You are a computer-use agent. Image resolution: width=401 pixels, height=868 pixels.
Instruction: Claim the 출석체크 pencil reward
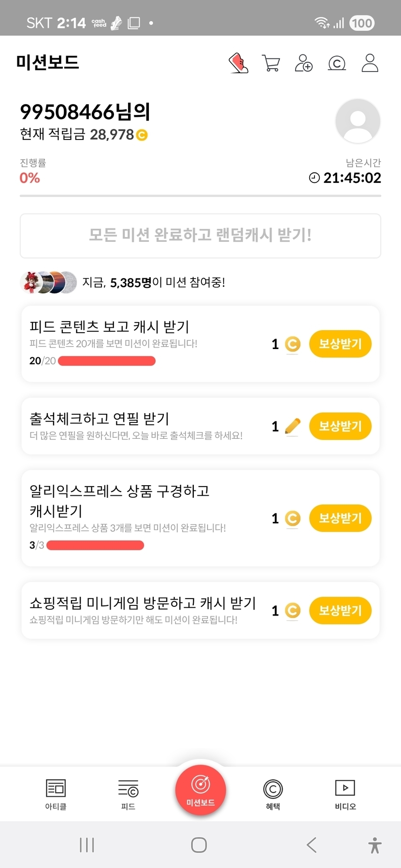click(340, 426)
